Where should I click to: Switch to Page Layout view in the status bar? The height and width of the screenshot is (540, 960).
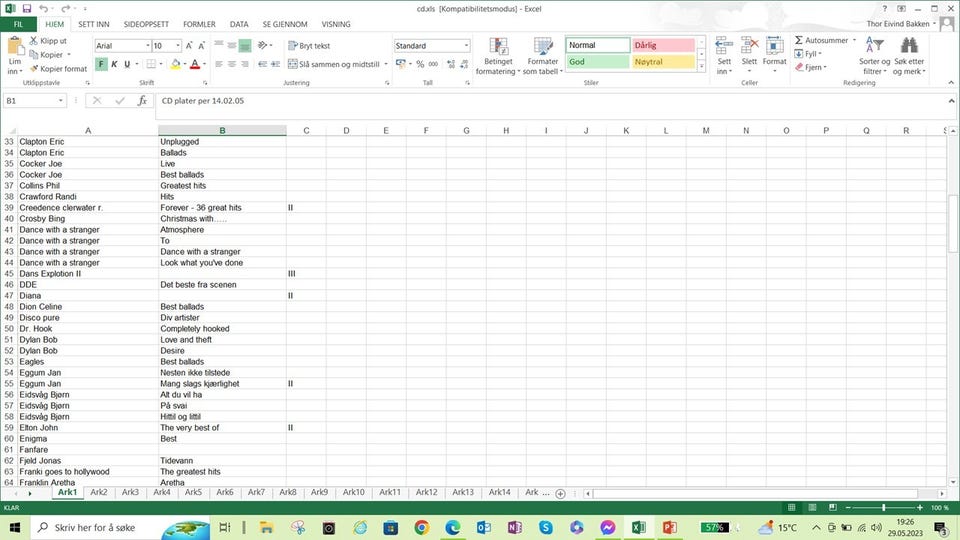tap(812, 508)
